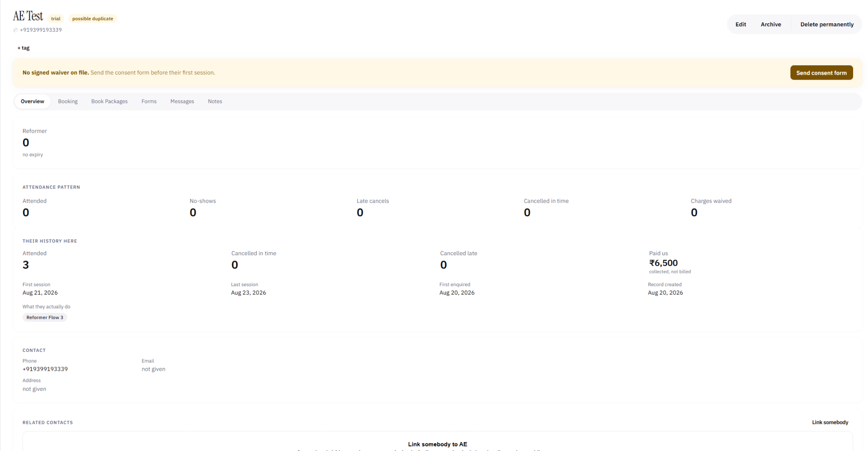868x451 pixels.
Task: Select the Record created date
Action: pos(665,293)
